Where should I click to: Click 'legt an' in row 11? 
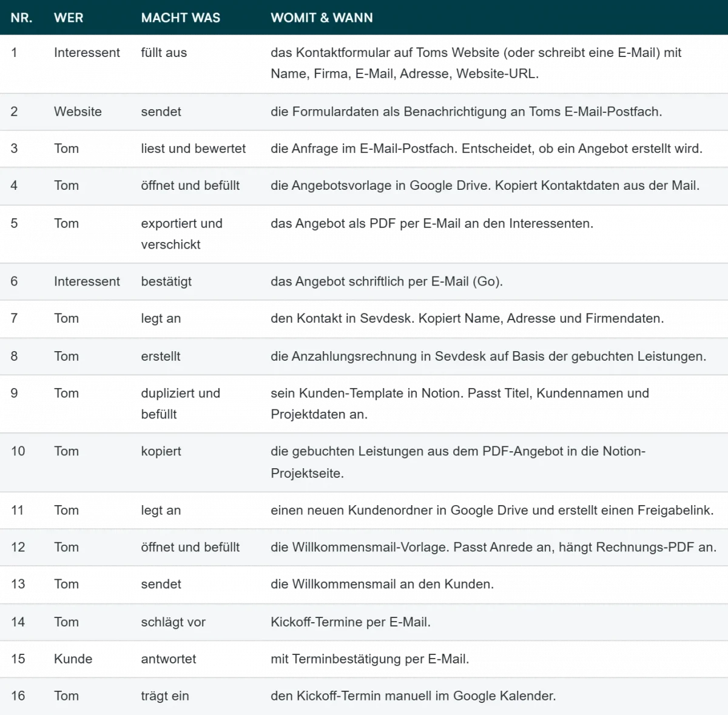[x=161, y=511]
